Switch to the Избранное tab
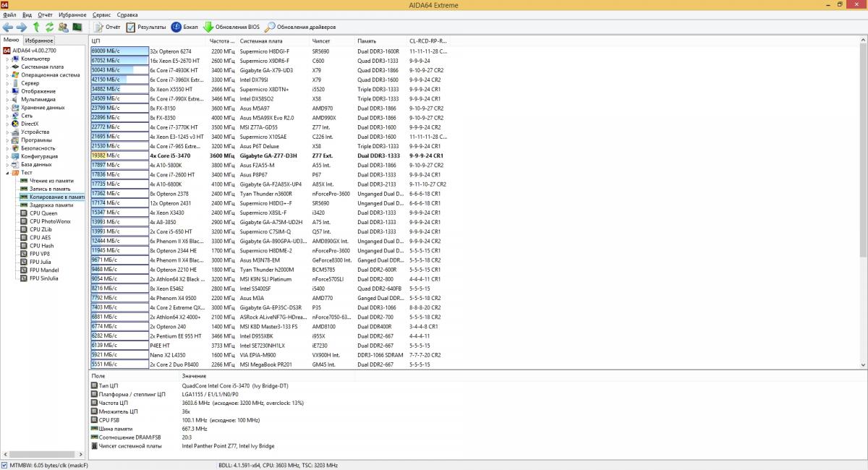Image resolution: width=868 pixels, height=470 pixels. point(39,40)
